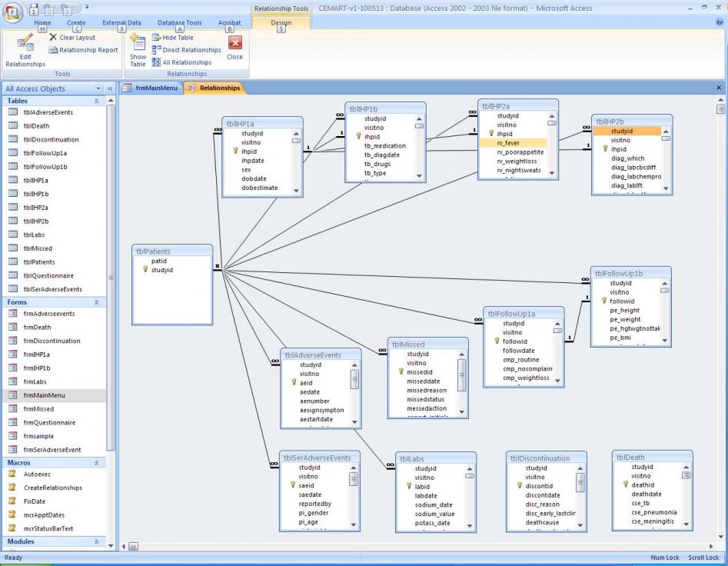Select disc_reason field in tblDiscontinuation
The image size is (728, 566).
(542, 504)
